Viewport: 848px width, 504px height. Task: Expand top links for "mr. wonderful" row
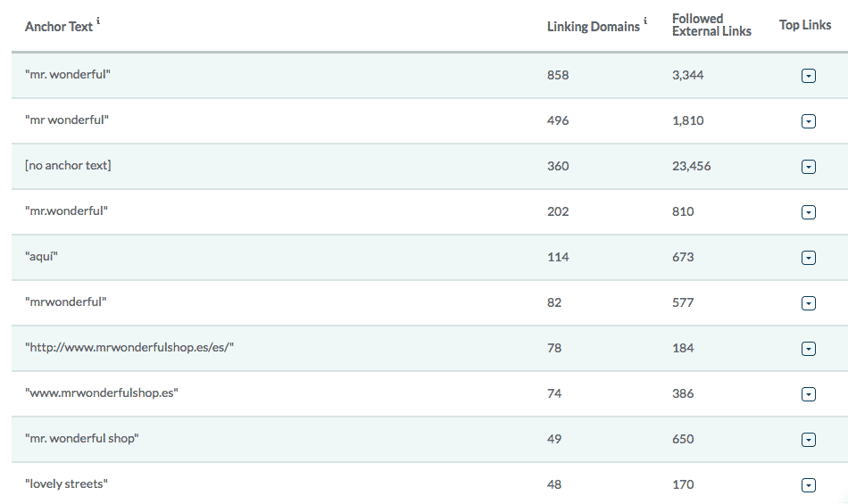pyautogui.click(x=809, y=76)
